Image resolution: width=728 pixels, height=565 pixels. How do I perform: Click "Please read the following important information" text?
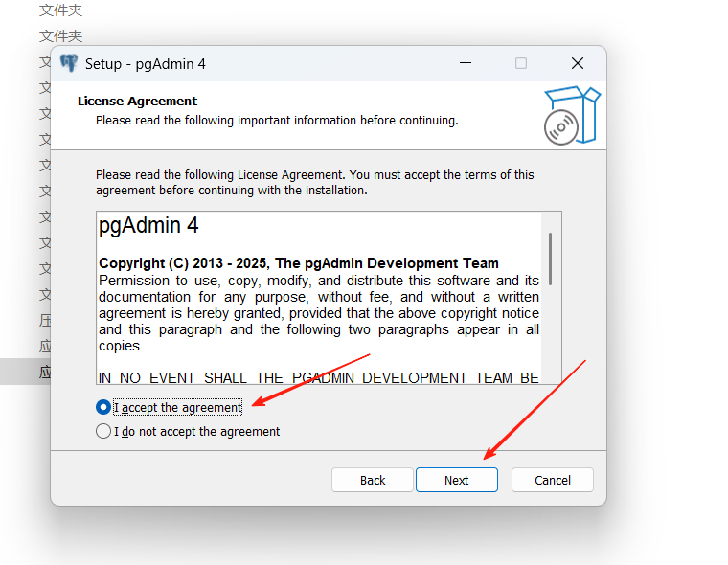(277, 121)
